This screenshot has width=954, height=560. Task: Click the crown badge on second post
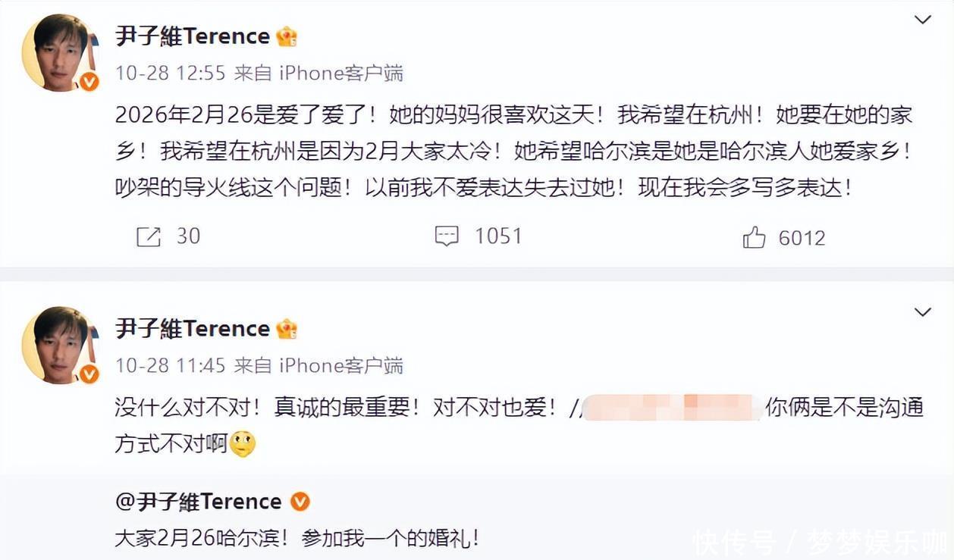pyautogui.click(x=287, y=329)
